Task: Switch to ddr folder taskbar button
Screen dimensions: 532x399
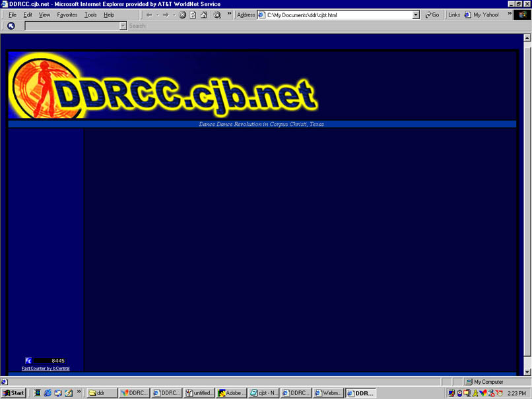Action: click(x=102, y=393)
